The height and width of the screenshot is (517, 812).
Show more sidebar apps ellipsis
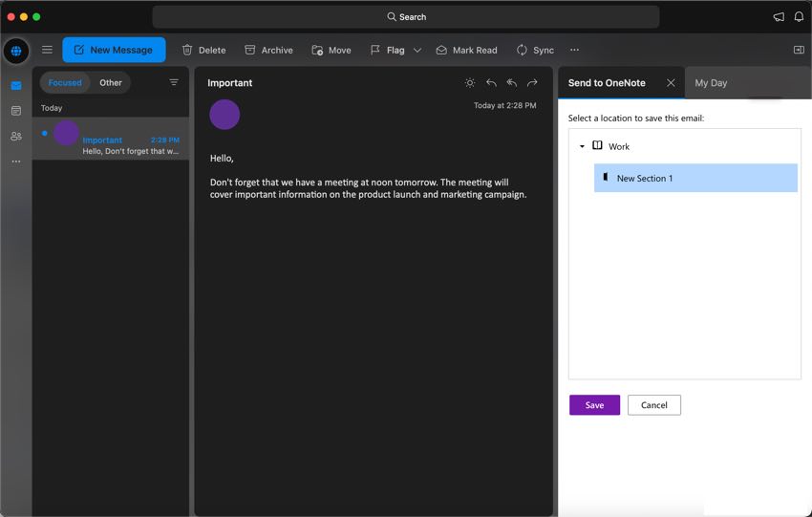[16, 162]
